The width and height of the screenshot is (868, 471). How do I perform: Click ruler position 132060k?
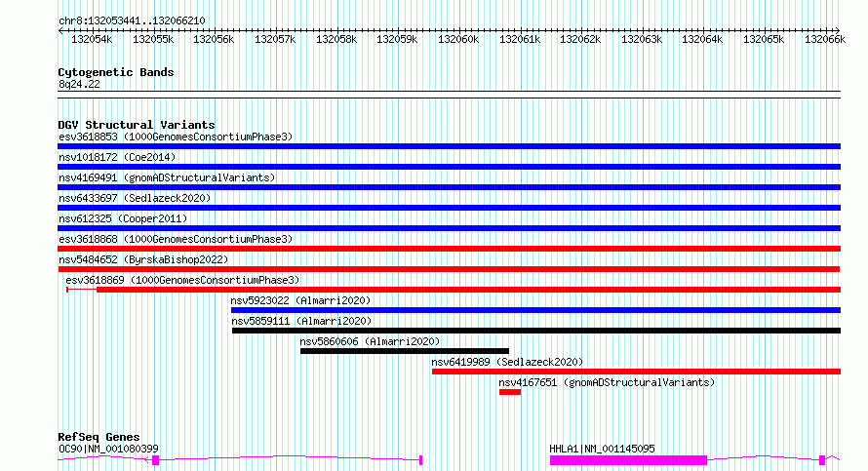[458, 39]
